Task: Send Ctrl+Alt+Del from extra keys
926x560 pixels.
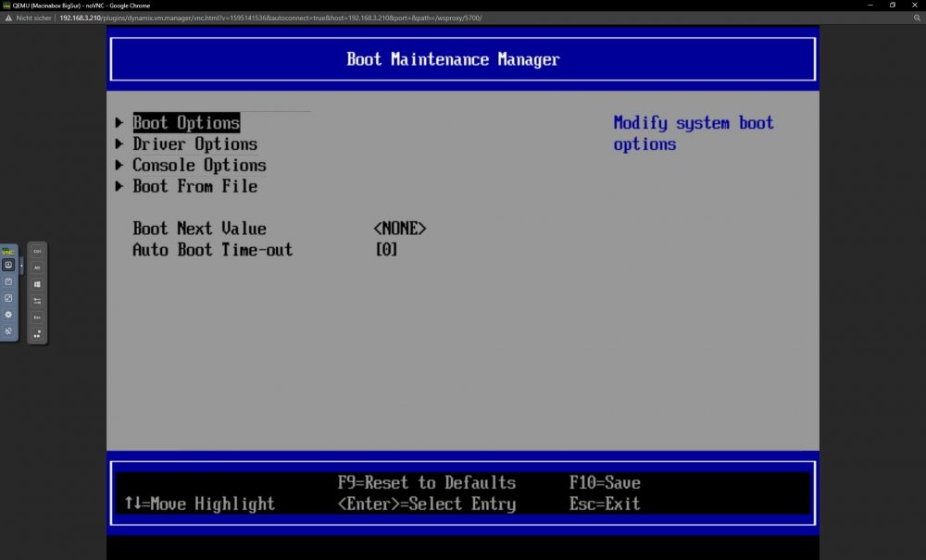Action: click(37, 334)
